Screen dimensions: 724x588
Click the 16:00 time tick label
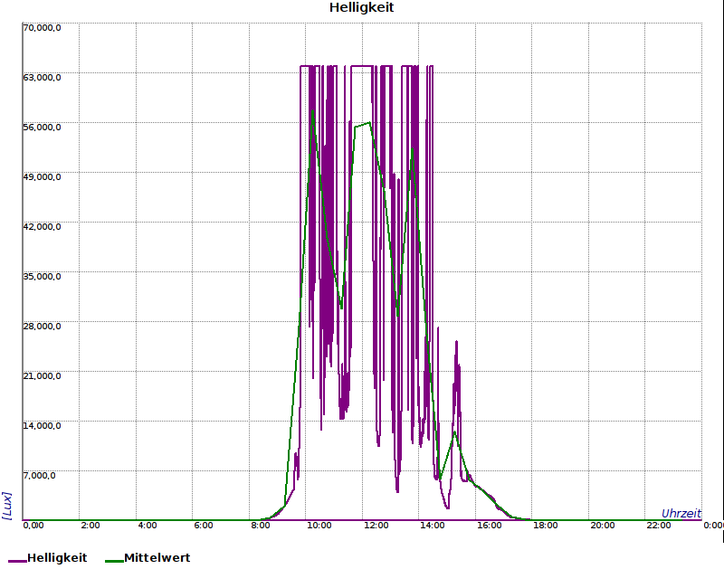pos(489,526)
